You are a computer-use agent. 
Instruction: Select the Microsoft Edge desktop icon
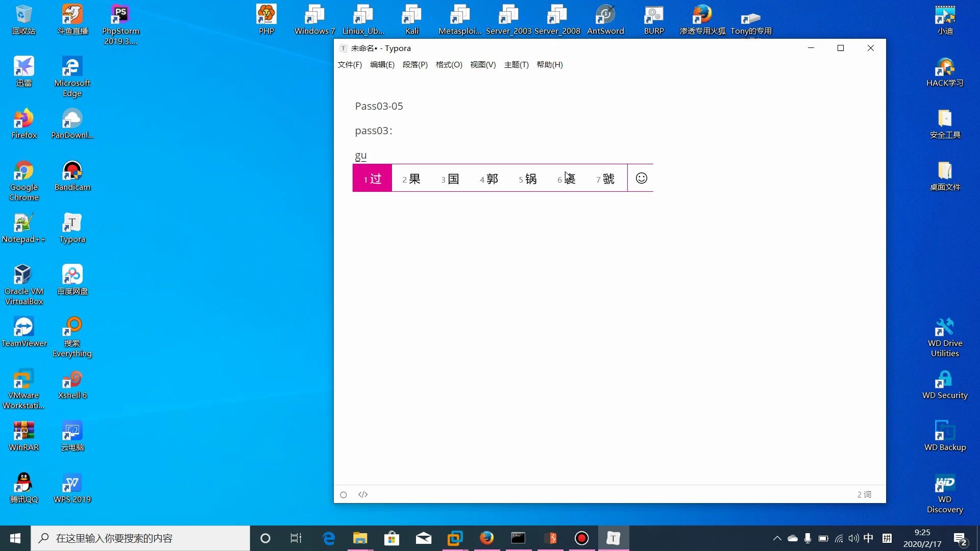[72, 77]
